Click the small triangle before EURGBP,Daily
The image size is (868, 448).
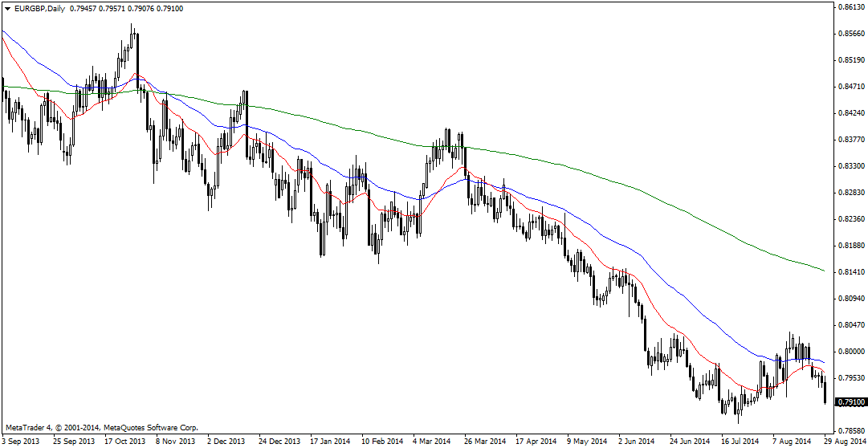pyautogui.click(x=6, y=8)
